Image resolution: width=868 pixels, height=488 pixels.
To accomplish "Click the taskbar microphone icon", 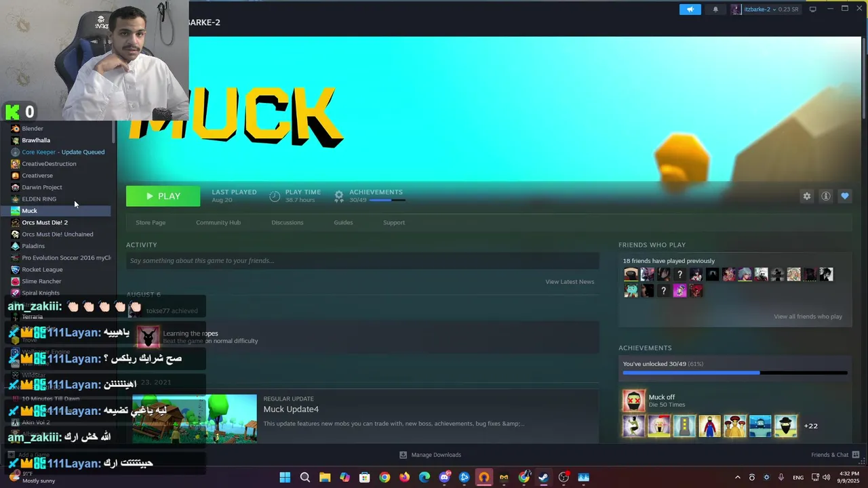I will 781,477.
